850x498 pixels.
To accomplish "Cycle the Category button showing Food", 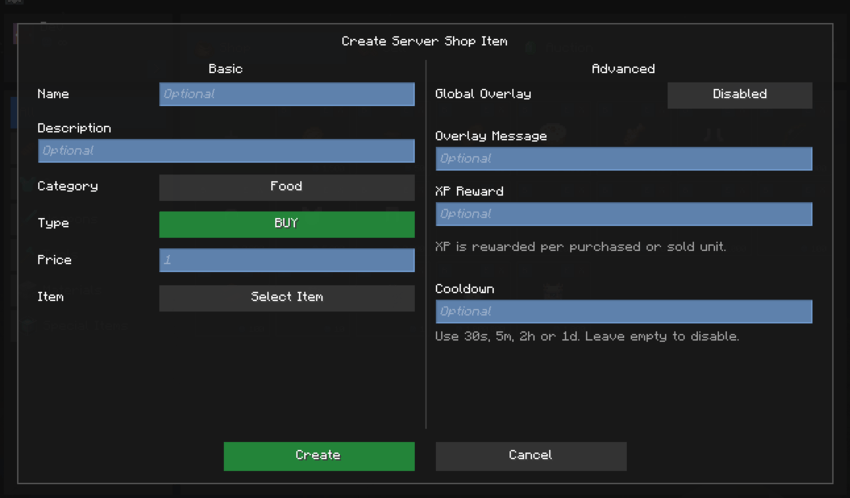I will click(287, 187).
